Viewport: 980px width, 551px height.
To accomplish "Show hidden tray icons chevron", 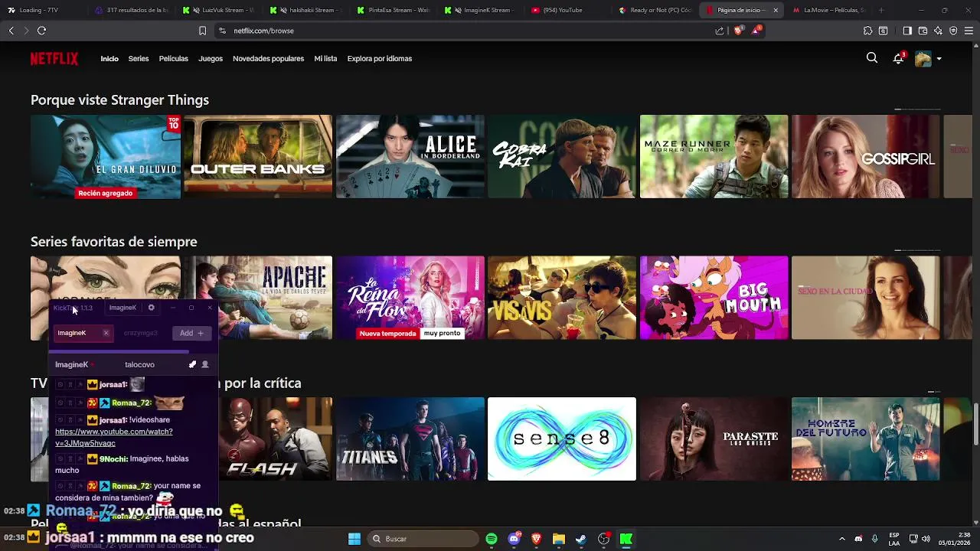I will coord(841,539).
